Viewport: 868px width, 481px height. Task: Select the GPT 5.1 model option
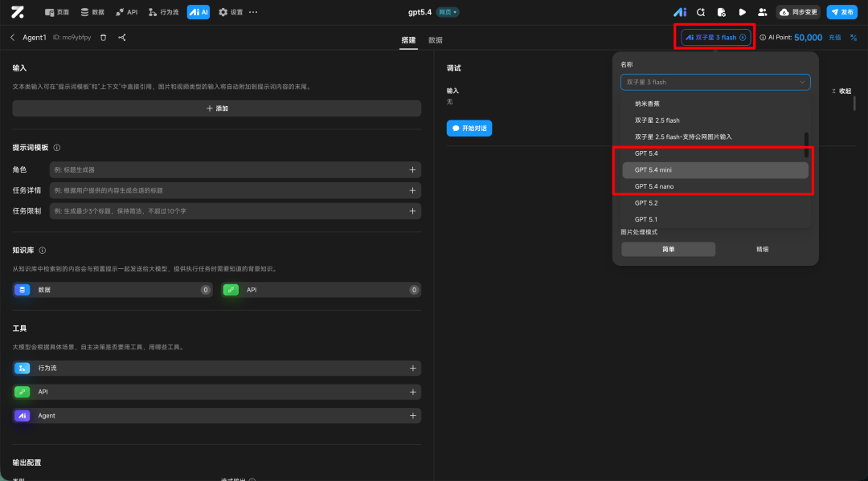click(x=714, y=219)
